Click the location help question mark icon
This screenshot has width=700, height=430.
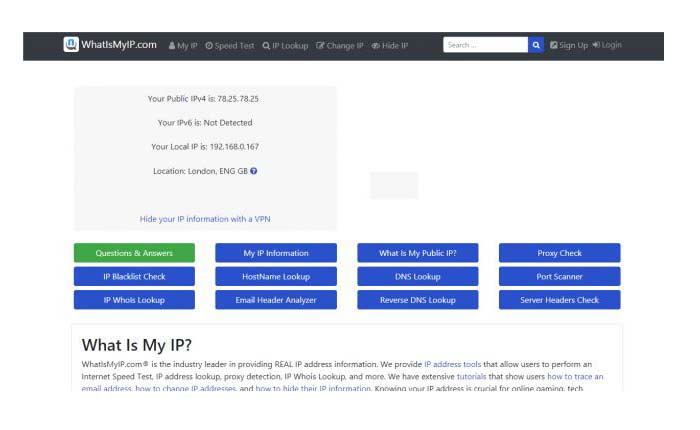tap(254, 171)
